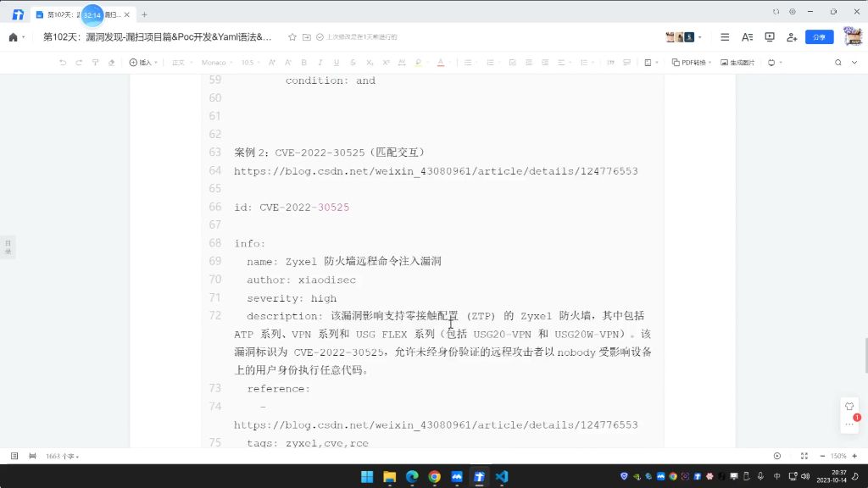Toggle bold formatting

coord(304,63)
